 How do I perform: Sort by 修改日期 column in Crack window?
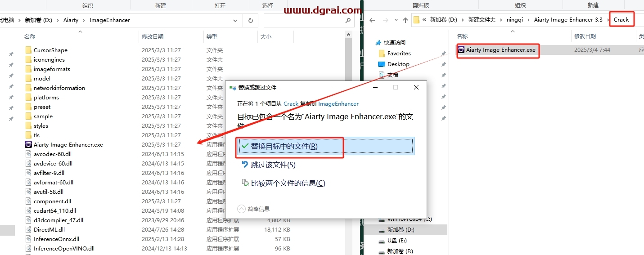pyautogui.click(x=585, y=36)
